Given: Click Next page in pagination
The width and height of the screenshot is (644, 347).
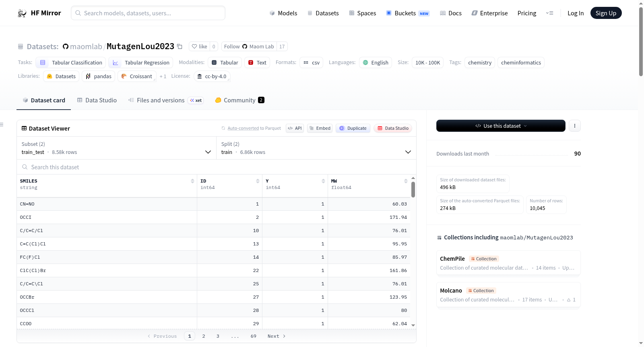Looking at the screenshot, I should pyautogui.click(x=277, y=336).
